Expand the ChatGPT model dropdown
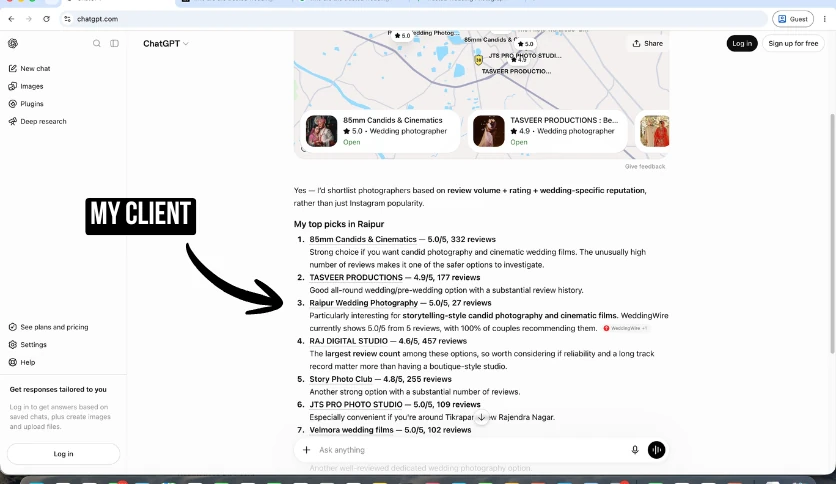This screenshot has width=836, height=484. pyautogui.click(x=166, y=44)
